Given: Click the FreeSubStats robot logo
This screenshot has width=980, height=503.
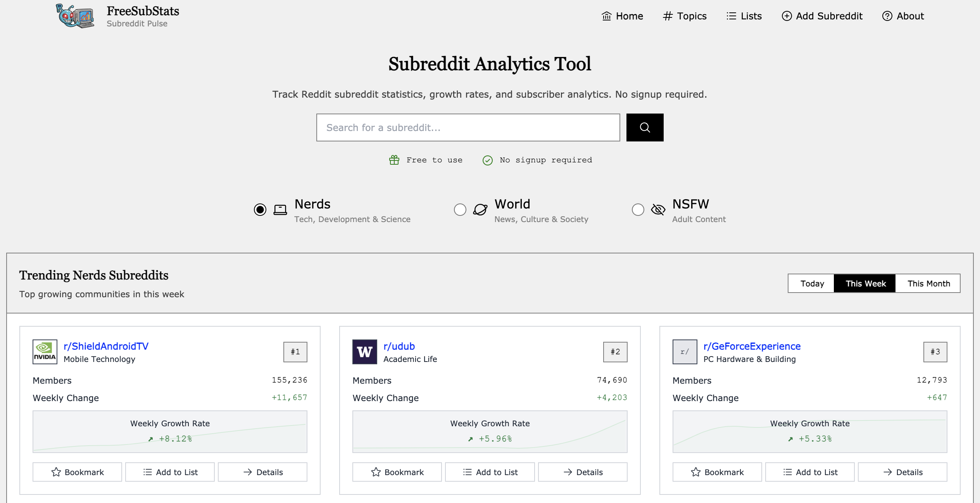Looking at the screenshot, I should click(x=75, y=16).
